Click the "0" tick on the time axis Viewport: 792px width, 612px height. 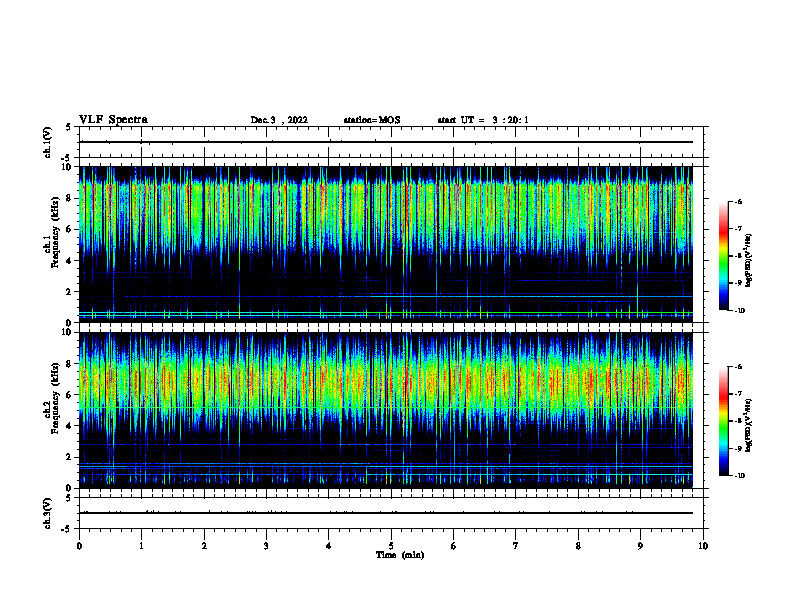79,546
